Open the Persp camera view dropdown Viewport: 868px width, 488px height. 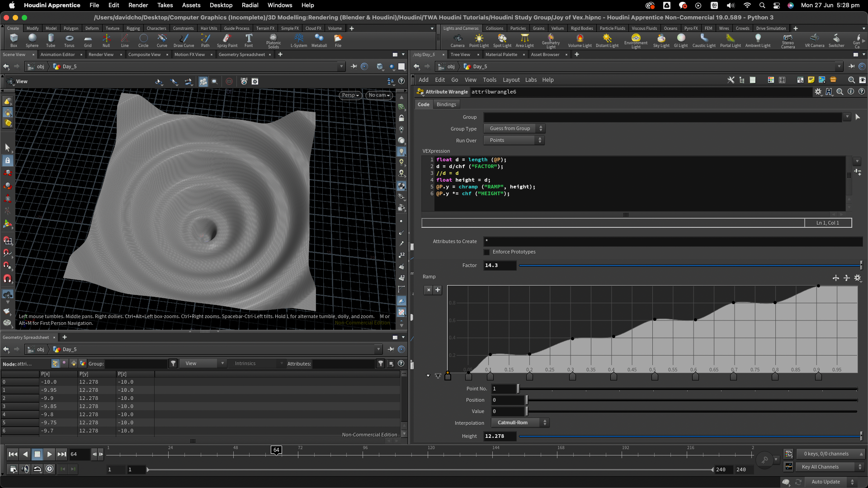point(350,95)
